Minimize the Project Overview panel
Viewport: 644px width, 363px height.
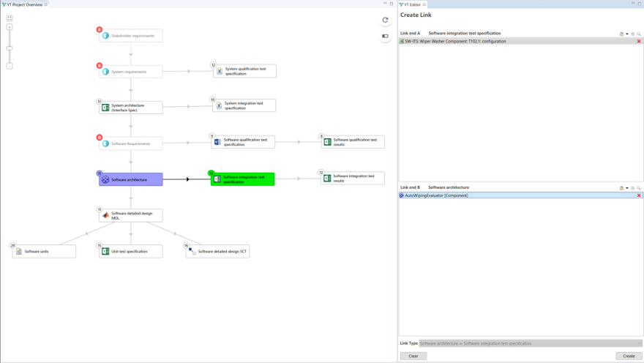385,3
